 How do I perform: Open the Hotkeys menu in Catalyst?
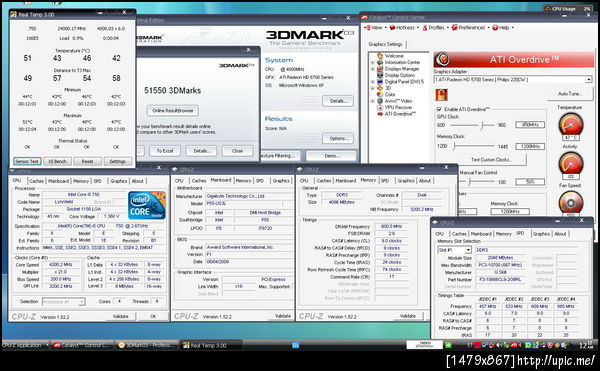point(403,28)
